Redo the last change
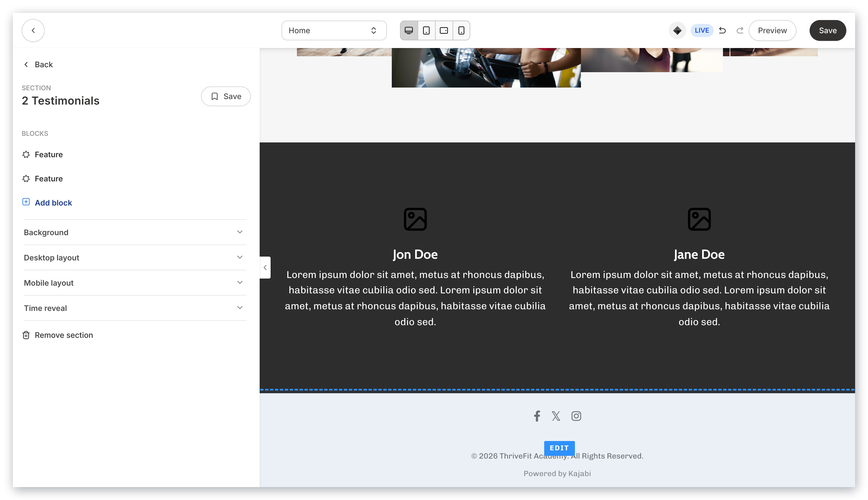 (x=740, y=30)
